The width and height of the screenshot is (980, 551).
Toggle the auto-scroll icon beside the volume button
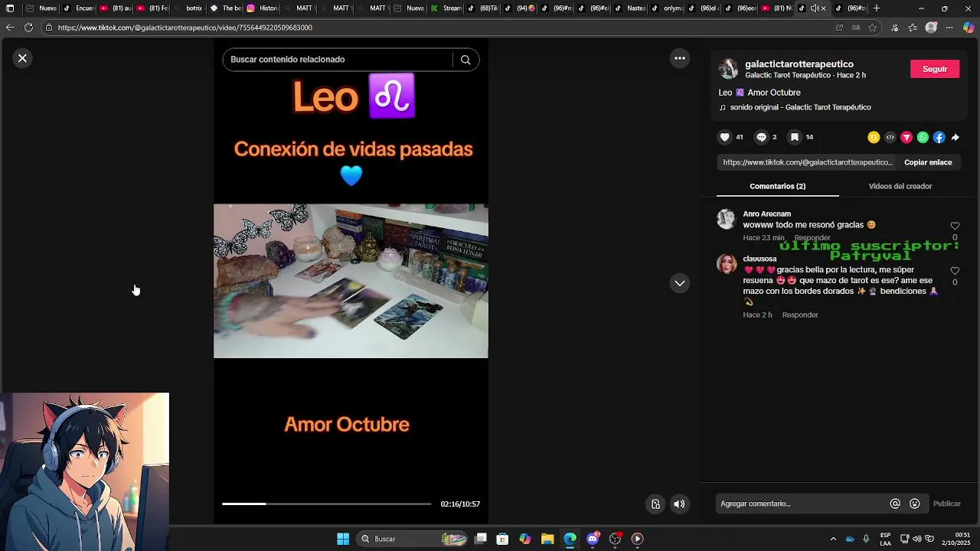(655, 504)
